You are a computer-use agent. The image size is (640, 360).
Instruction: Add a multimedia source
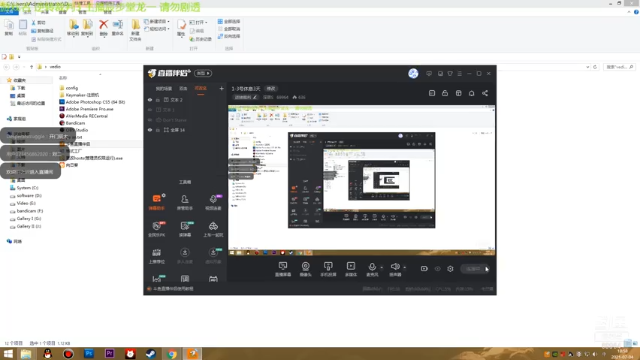pos(351,269)
